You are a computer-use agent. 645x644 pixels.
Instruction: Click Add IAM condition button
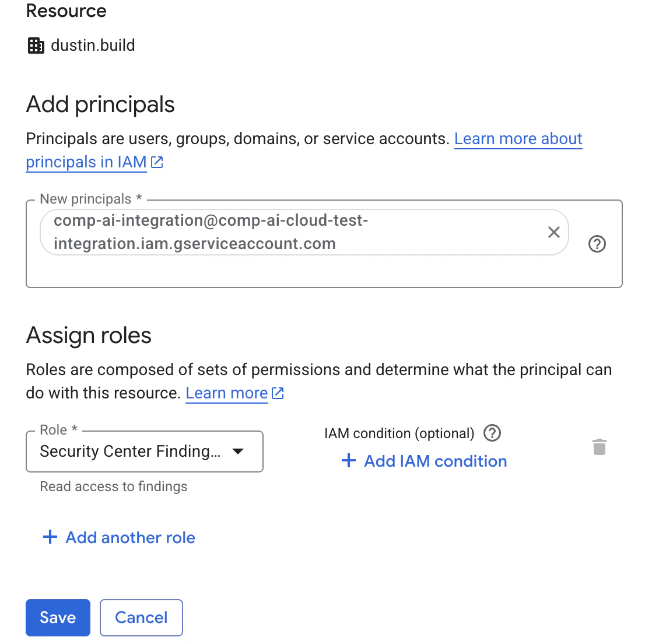[424, 461]
